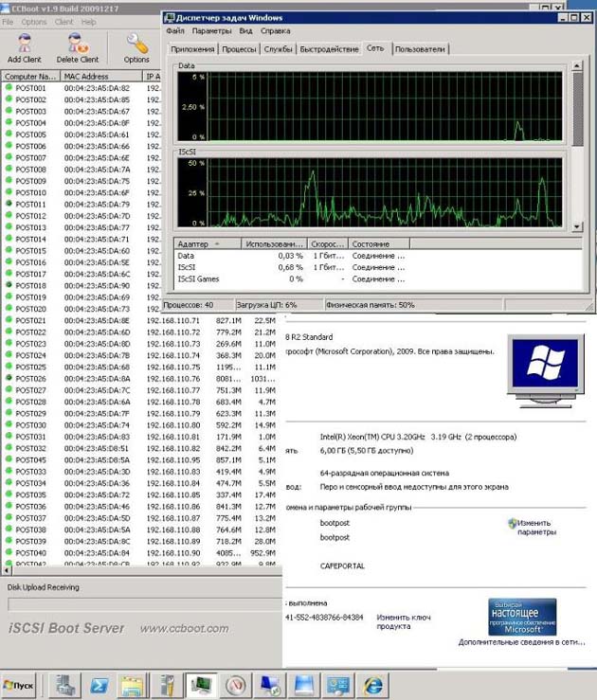
Task: Open Дополнительные сведения в сети link
Action: 521,642
